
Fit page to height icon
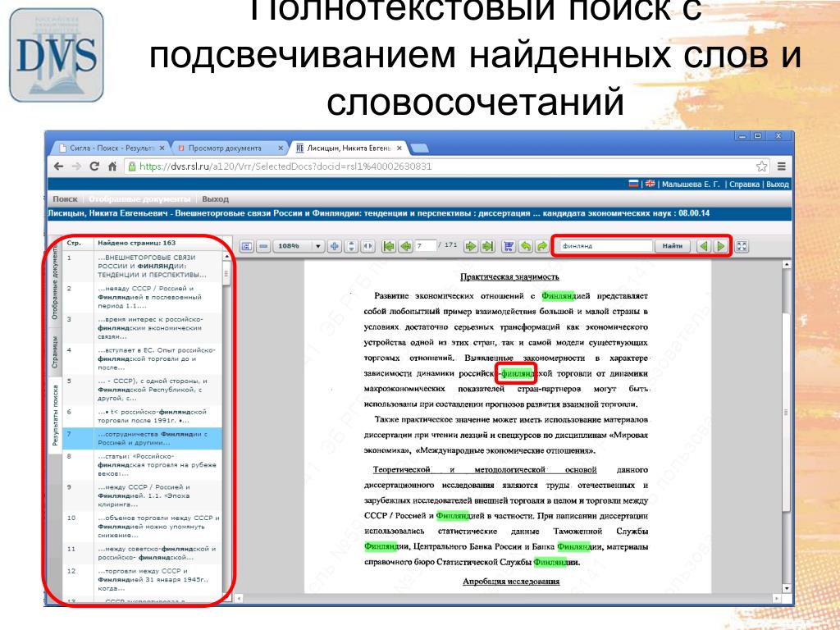click(x=351, y=246)
